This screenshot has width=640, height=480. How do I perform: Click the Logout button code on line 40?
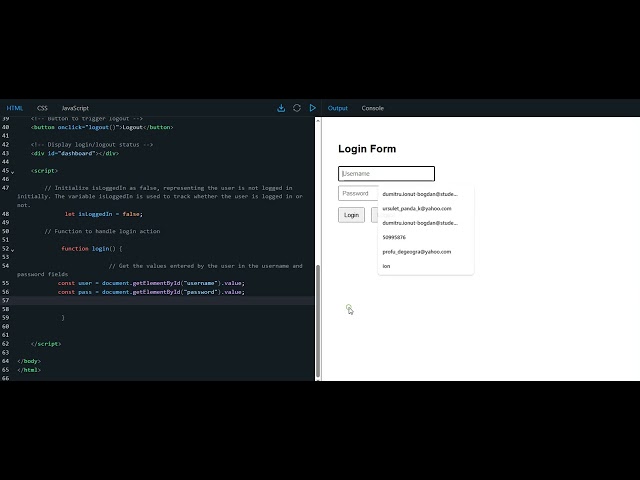[x=102, y=127]
